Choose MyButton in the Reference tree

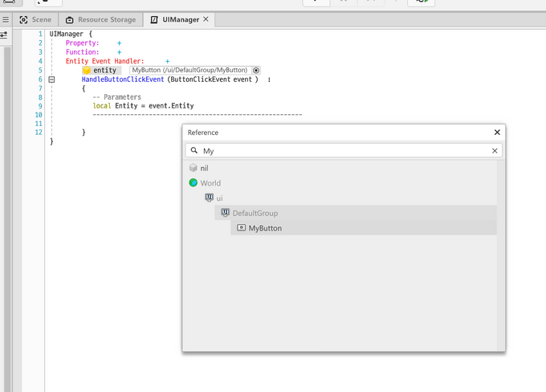364,228
